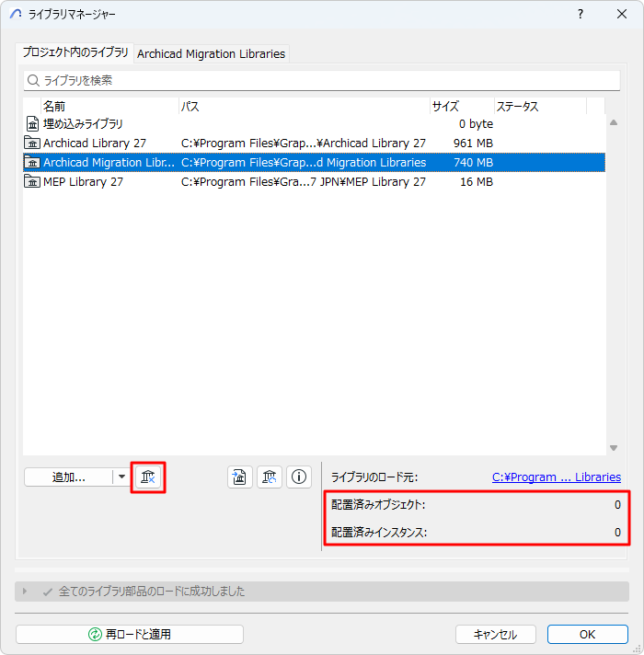Click the 追加... button
The width and height of the screenshot is (644, 655).
[x=68, y=477]
